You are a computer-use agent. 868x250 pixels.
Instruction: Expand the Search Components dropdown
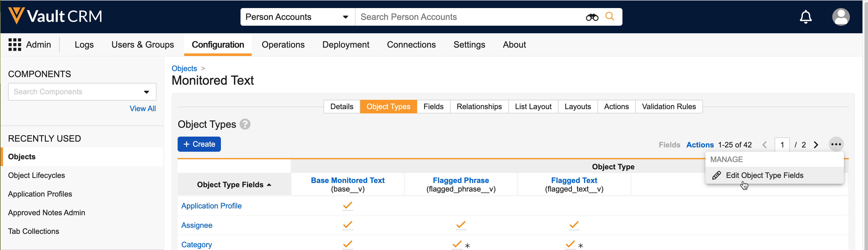[146, 92]
